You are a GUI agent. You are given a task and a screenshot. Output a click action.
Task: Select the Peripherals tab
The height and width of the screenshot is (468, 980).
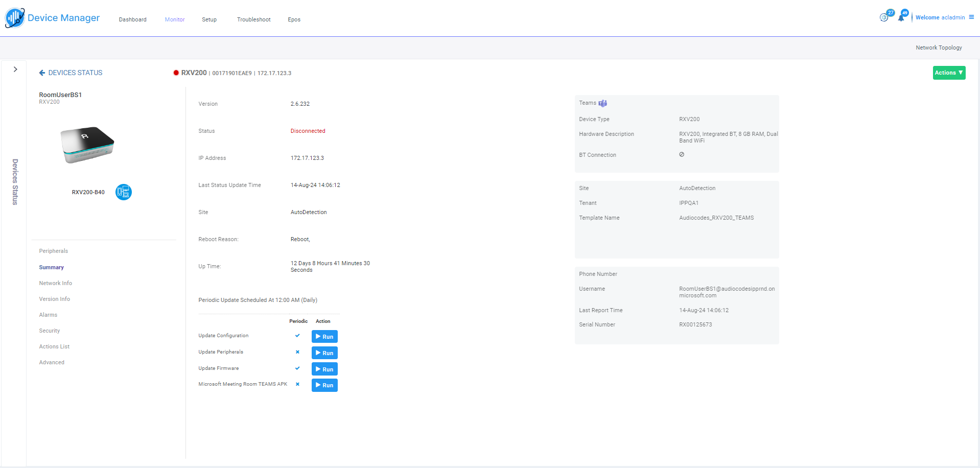pyautogui.click(x=54, y=251)
